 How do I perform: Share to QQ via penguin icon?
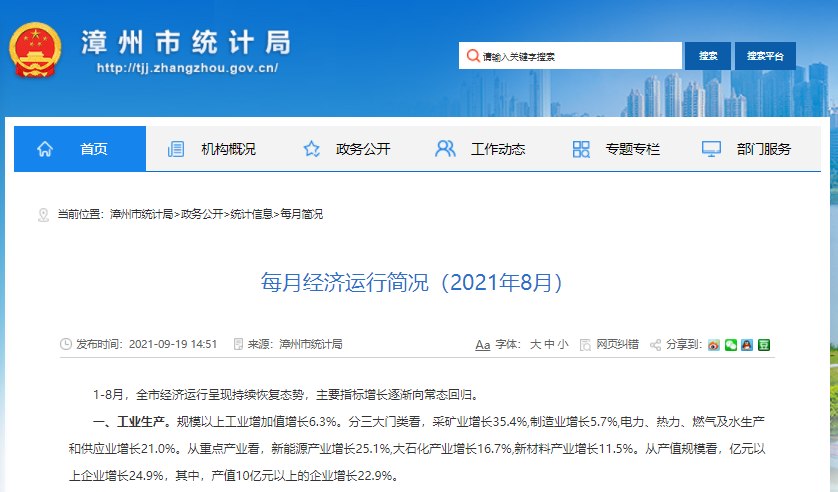pos(747,345)
